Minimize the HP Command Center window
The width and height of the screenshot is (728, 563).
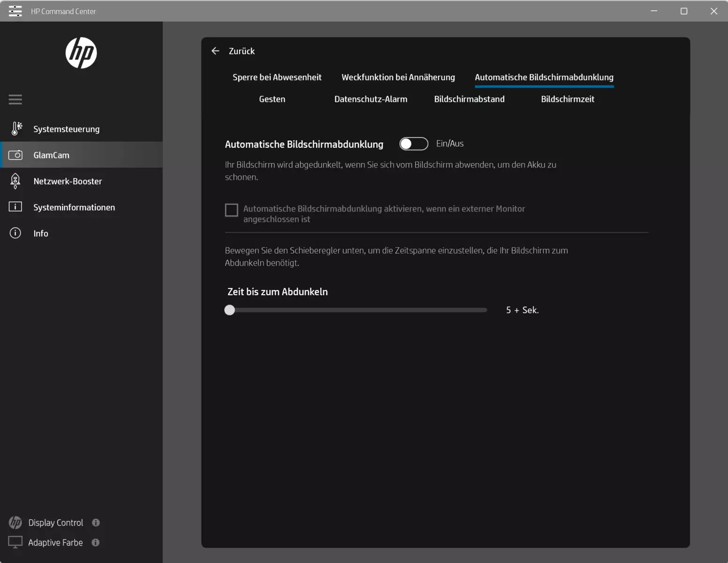click(654, 11)
